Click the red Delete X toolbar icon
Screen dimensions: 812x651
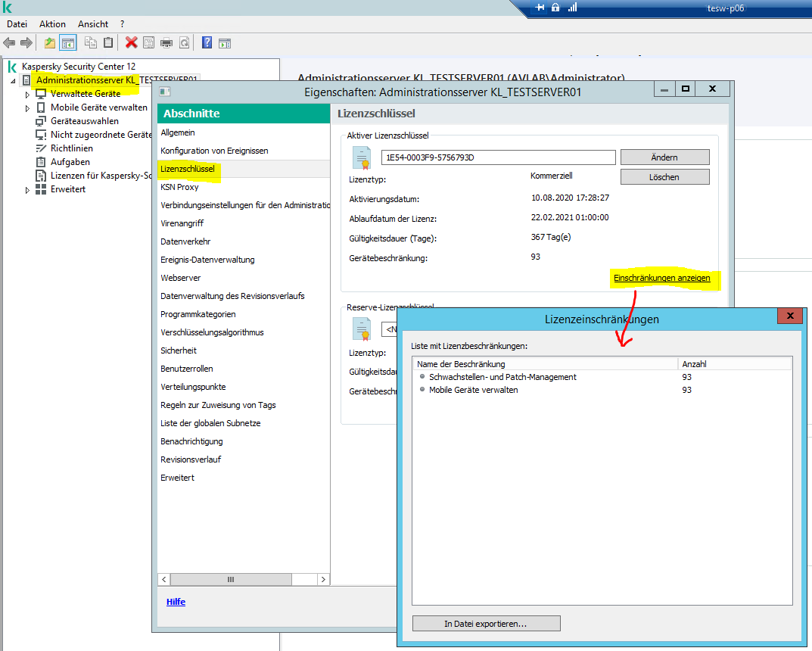pyautogui.click(x=131, y=43)
